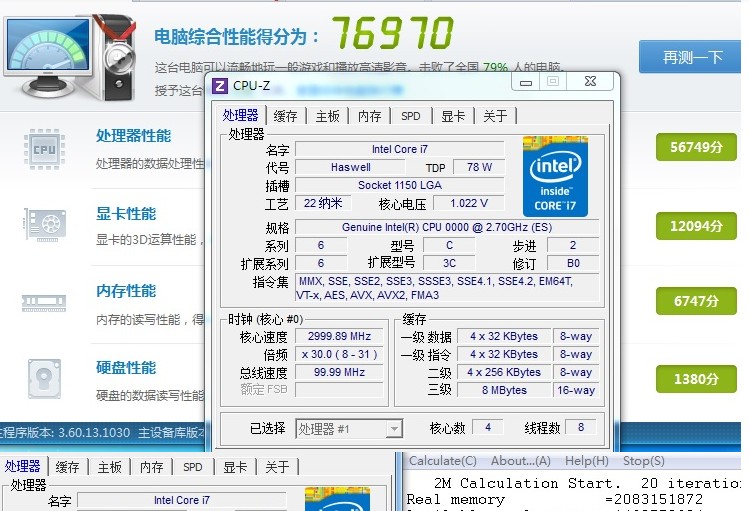Viewport: 749px width, 511px height.
Task: Click the 显卡性能 heading link
Action: [x=126, y=213]
